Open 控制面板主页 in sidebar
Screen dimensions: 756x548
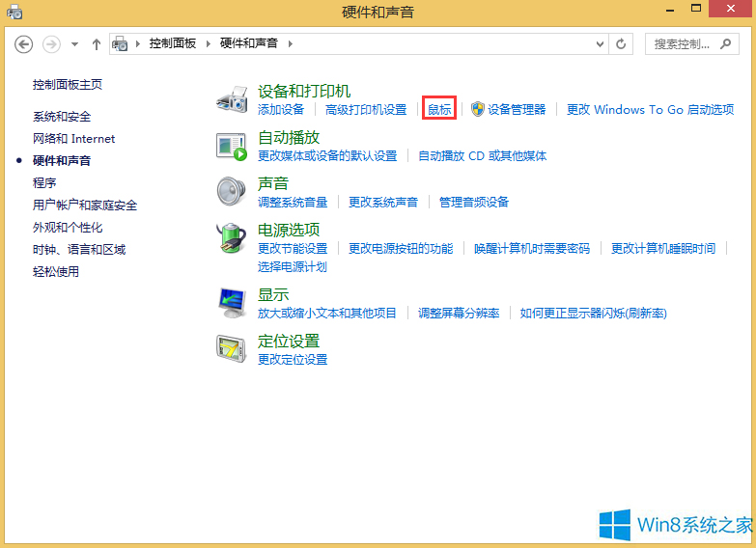[x=68, y=85]
